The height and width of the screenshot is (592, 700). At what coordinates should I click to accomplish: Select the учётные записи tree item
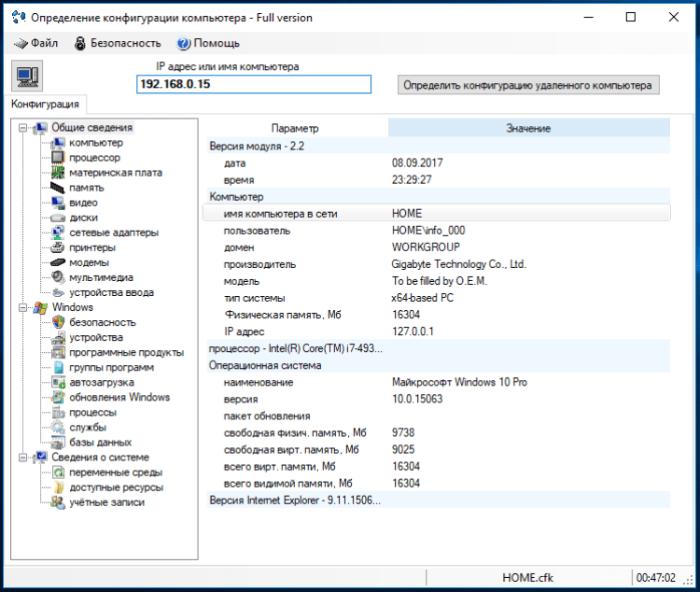tap(106, 502)
